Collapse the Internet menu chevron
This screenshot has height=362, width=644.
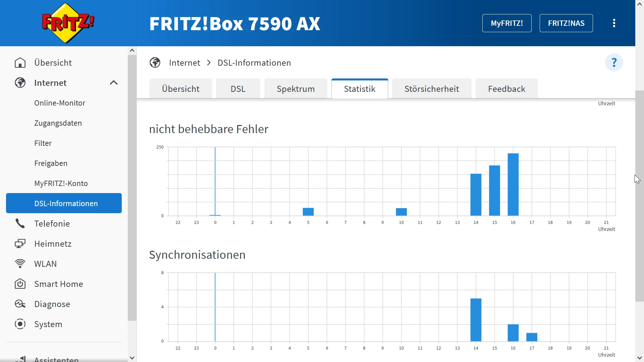point(114,83)
